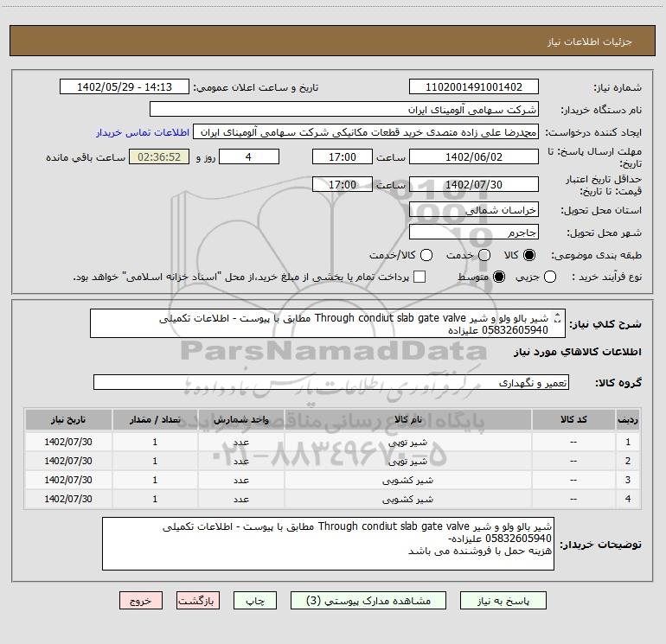Click the توضیحات خریدار text area

[327, 543]
